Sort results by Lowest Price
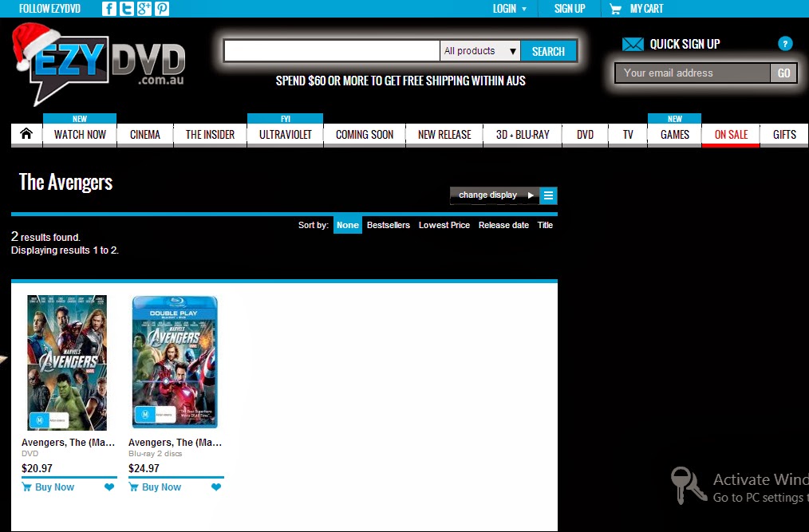 click(x=444, y=225)
